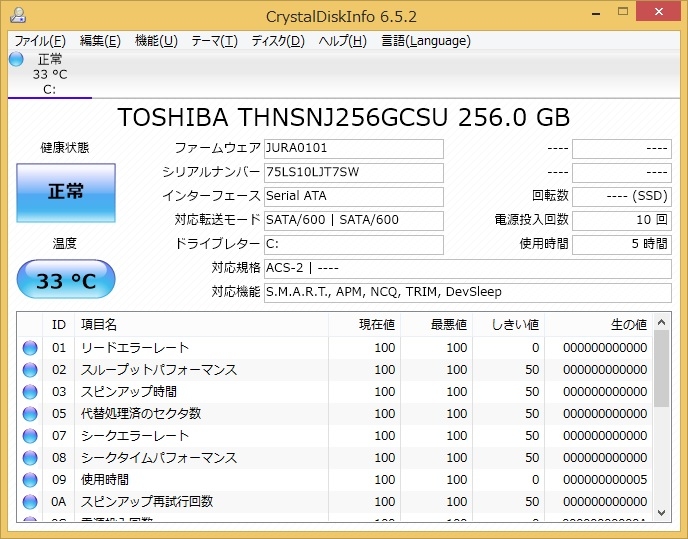
Task: Click the drive title TOSHIBA THNSNJ256GCSU 256.0 GB
Action: coord(344,118)
